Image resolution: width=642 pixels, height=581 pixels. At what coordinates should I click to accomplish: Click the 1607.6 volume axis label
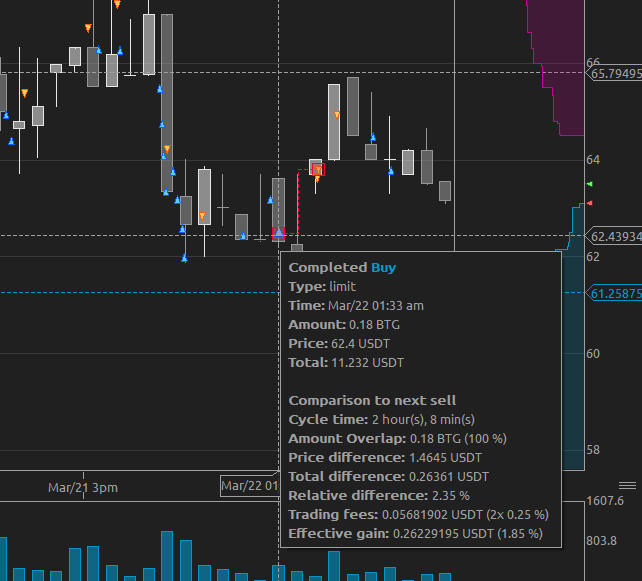point(607,500)
